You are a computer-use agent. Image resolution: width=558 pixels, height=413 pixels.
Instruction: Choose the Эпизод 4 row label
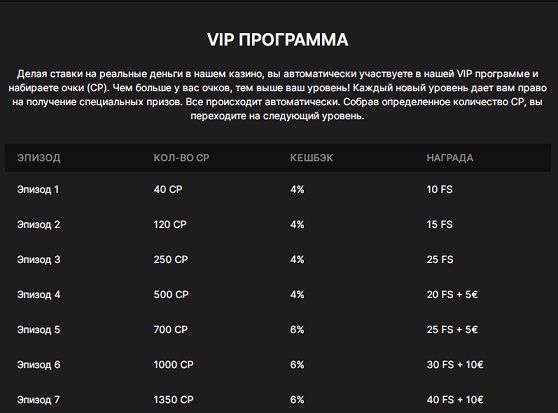(x=38, y=295)
